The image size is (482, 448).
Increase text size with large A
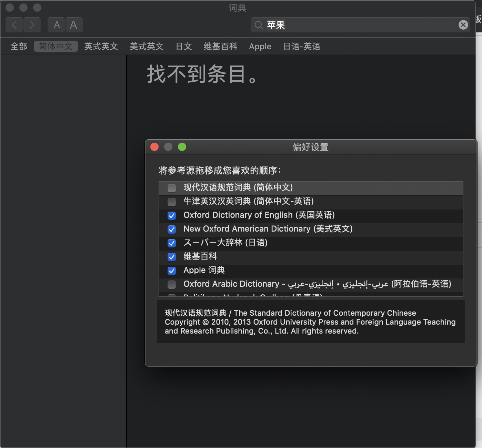[x=73, y=25]
